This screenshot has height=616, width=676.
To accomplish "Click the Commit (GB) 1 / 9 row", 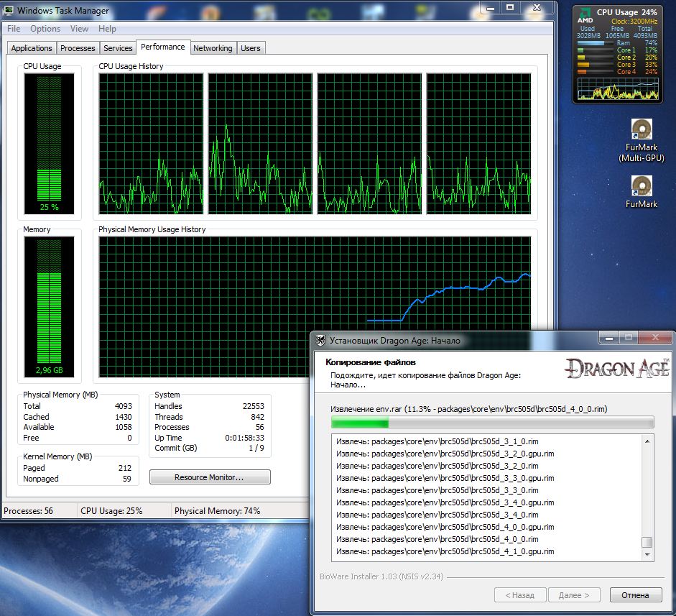I will point(209,448).
